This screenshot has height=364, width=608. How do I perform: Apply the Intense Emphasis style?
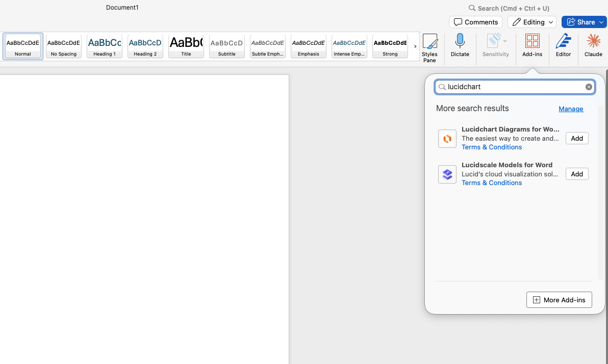[349, 46]
